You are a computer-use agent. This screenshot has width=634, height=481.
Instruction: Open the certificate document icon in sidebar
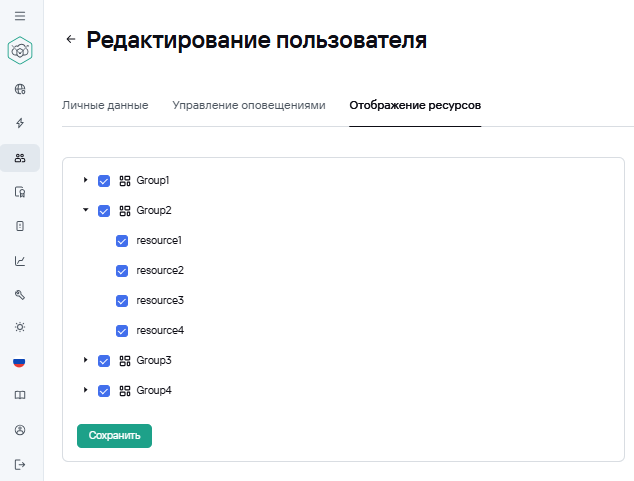pos(20,192)
